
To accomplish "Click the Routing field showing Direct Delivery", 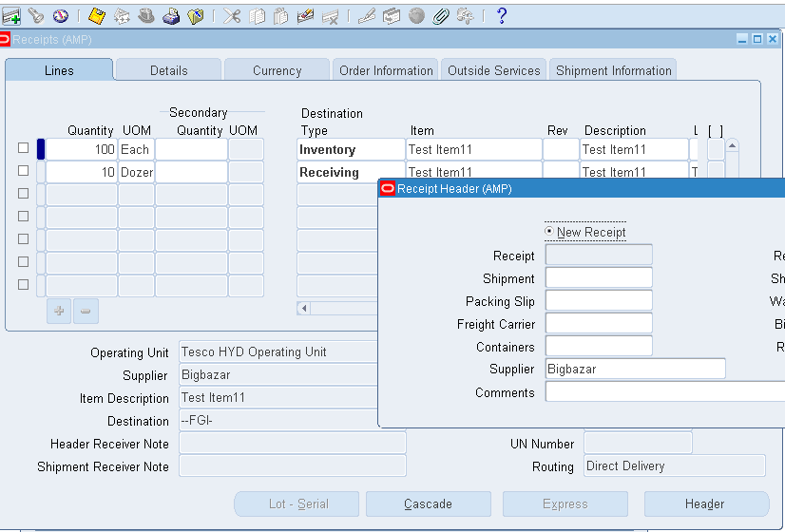I will 675,465.
